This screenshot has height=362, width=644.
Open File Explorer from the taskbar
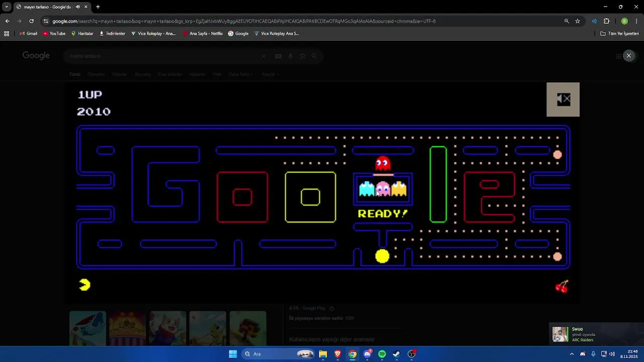pos(323,354)
